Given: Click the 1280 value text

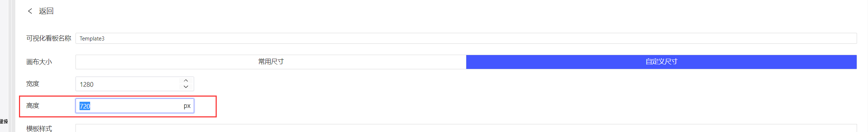Looking at the screenshot, I should (x=86, y=85).
